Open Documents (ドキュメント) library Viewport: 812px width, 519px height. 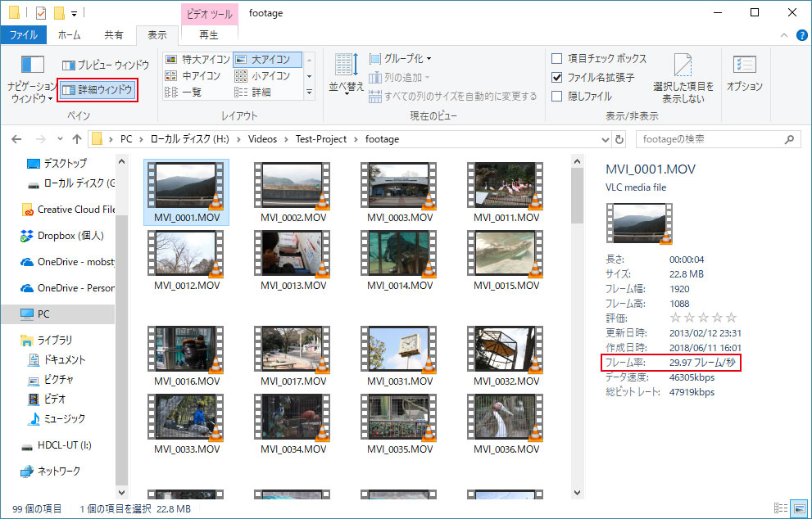56,359
